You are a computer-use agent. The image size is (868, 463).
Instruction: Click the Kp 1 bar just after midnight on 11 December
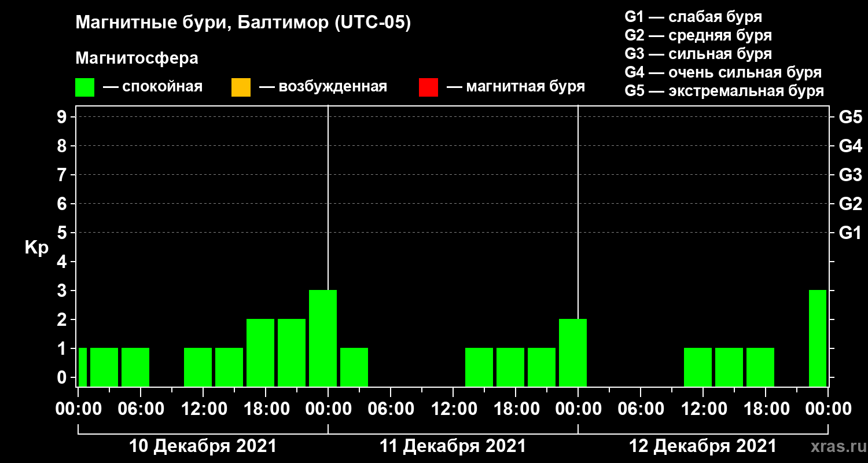(354, 367)
